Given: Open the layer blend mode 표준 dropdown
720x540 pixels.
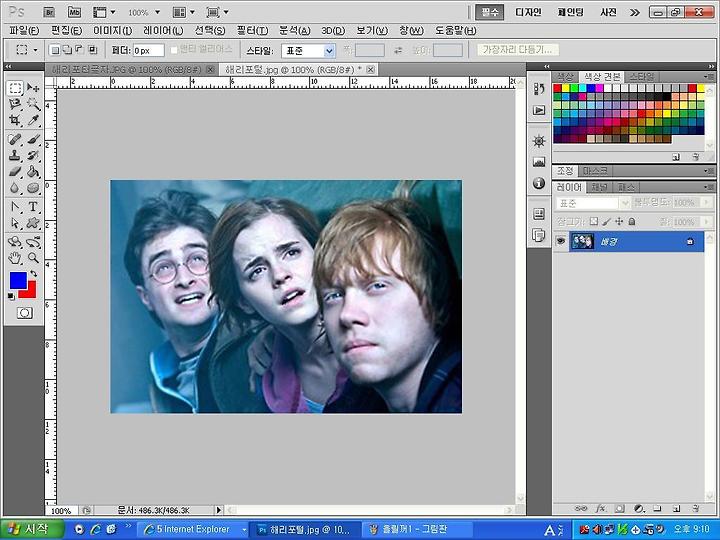Looking at the screenshot, I should [592, 203].
